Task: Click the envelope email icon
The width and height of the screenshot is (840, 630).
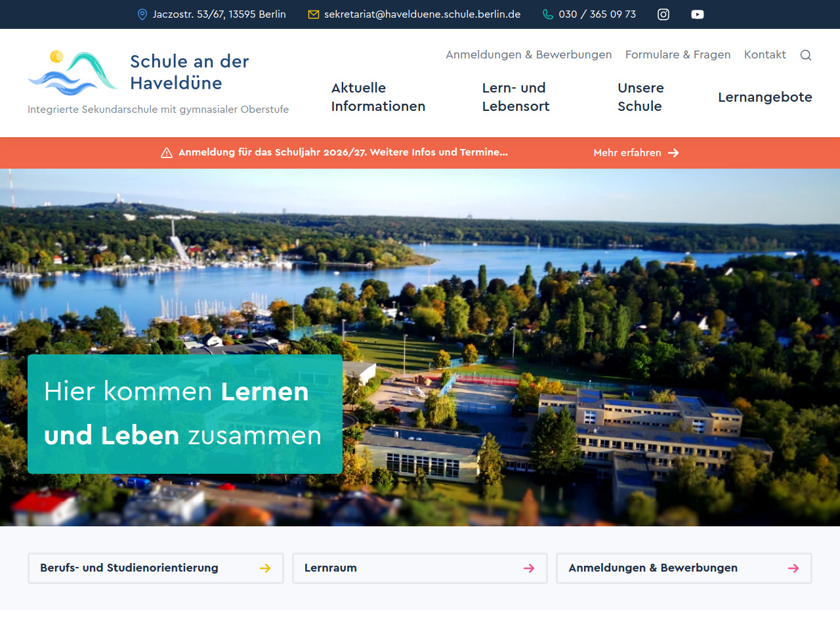Action: (314, 14)
